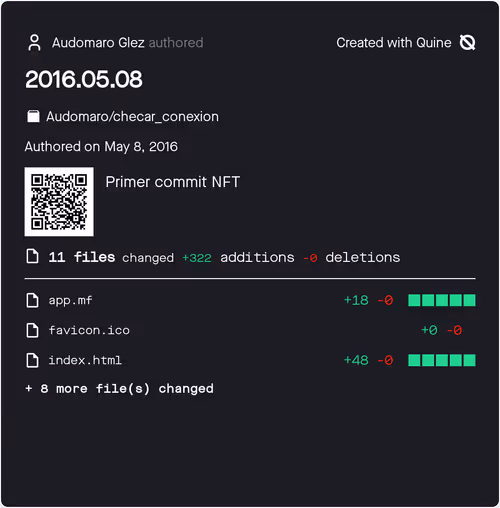Click the Created with Quine text
This screenshot has width=500, height=508.
[x=394, y=43]
